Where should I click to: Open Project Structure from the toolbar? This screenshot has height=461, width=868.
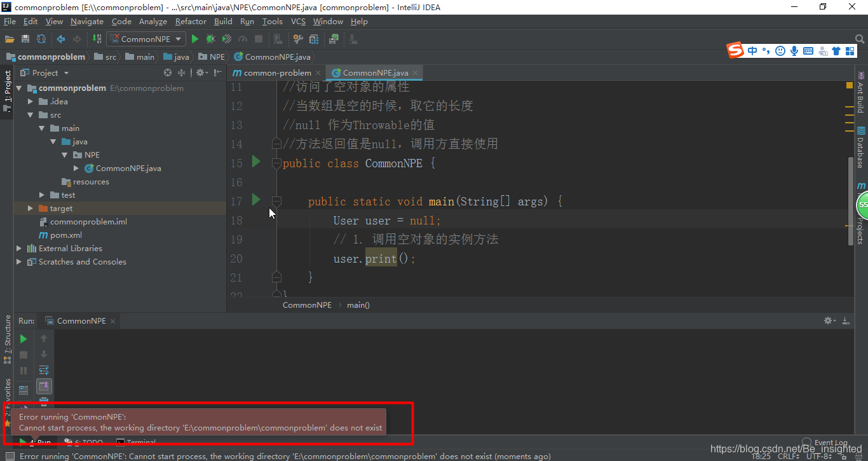coord(313,39)
